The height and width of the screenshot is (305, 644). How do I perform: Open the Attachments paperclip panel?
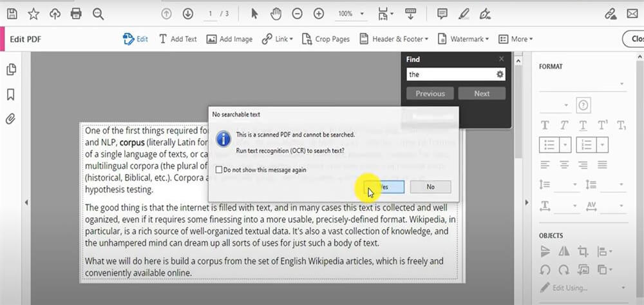click(11, 119)
